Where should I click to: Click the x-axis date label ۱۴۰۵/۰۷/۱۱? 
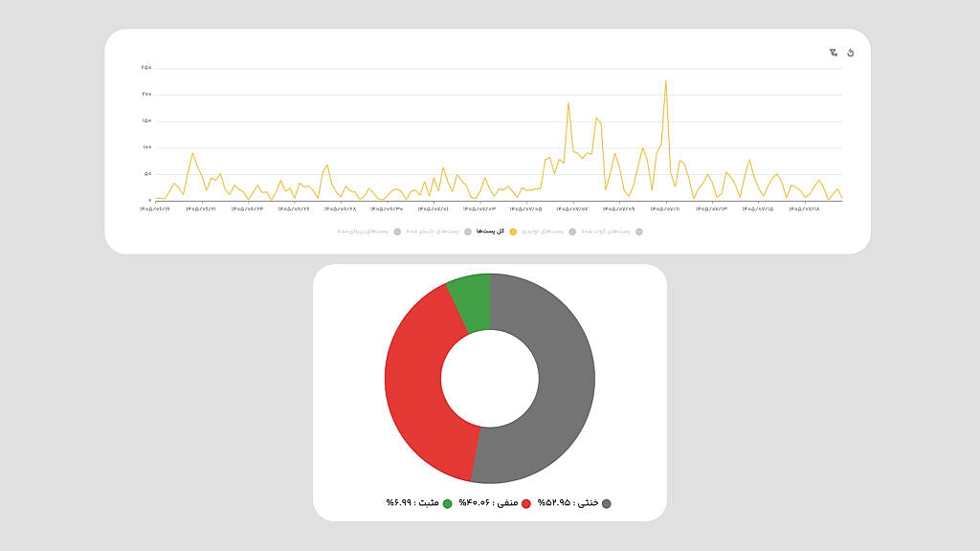(x=665, y=209)
